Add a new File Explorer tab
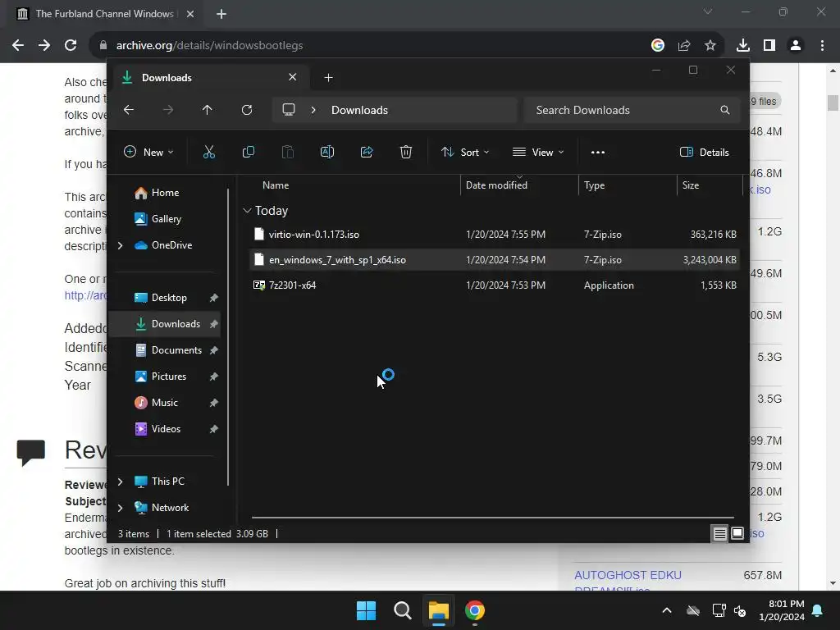 click(328, 78)
